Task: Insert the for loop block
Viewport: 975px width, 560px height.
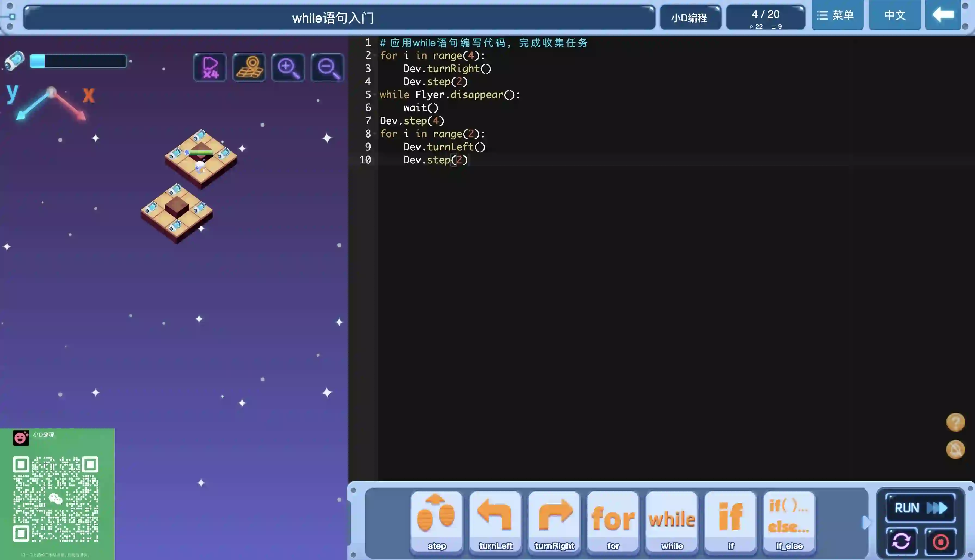Action: tap(613, 522)
